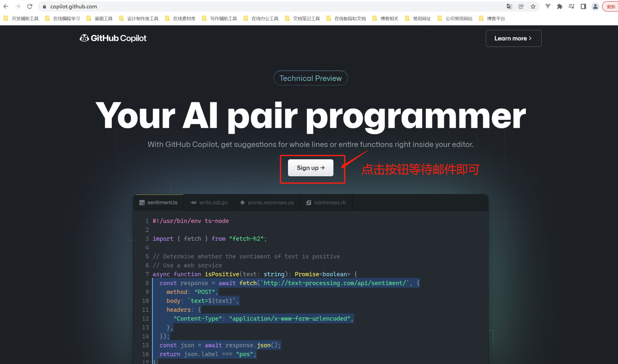Toggle the browser side panel icon
This screenshot has width=618, height=364.
point(583,6)
